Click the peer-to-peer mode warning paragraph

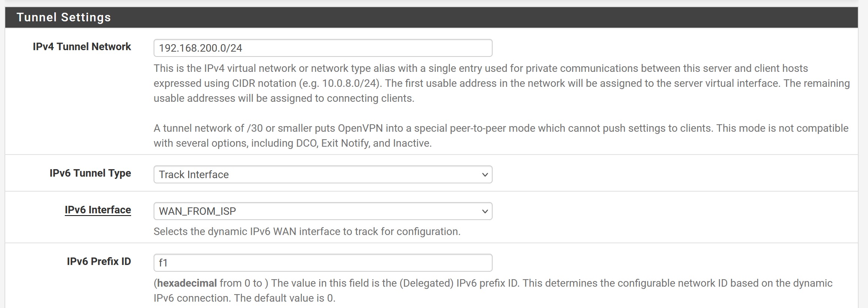click(x=500, y=135)
